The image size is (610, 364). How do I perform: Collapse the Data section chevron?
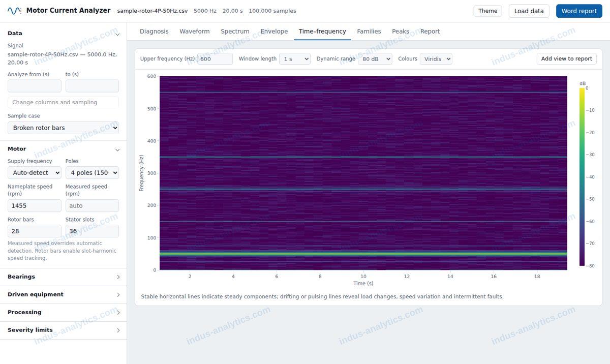[x=117, y=34]
